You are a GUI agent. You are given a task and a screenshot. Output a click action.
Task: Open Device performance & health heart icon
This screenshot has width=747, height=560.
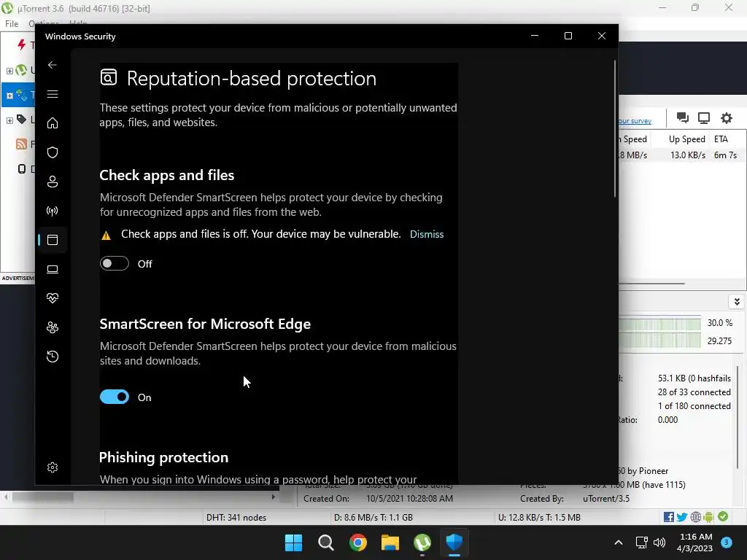tap(53, 298)
